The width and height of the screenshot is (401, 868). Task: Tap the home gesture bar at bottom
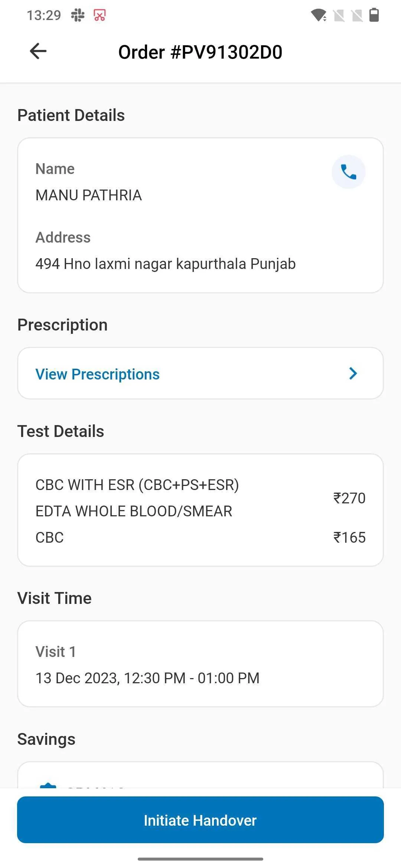200,859
